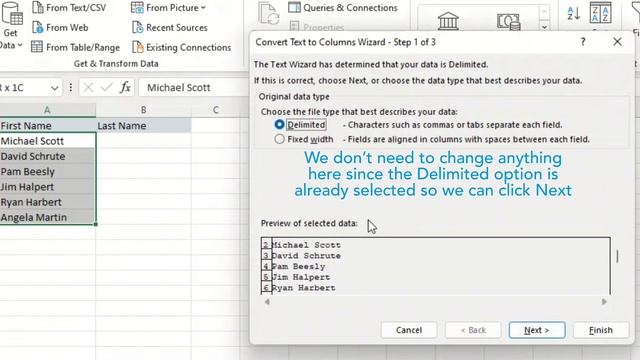The width and height of the screenshot is (640, 360).
Task: Select the Currencies data type icon
Action: 509,21
